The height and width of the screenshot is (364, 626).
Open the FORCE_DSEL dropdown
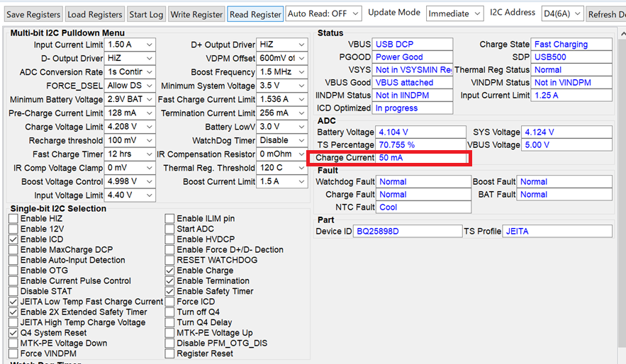click(x=130, y=86)
